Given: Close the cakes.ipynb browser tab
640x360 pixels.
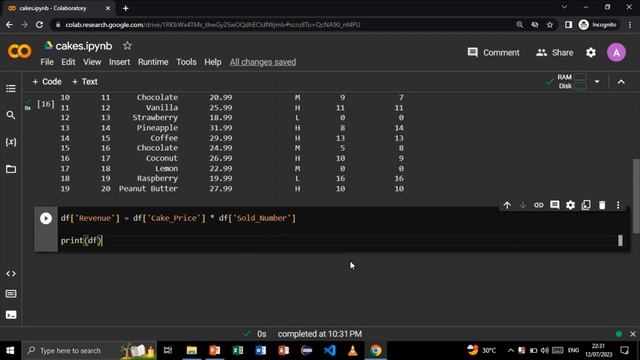Looking at the screenshot, I should pos(108,8).
